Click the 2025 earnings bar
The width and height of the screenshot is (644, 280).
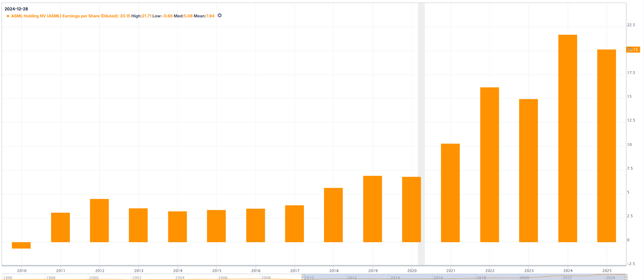pyautogui.click(x=607, y=146)
